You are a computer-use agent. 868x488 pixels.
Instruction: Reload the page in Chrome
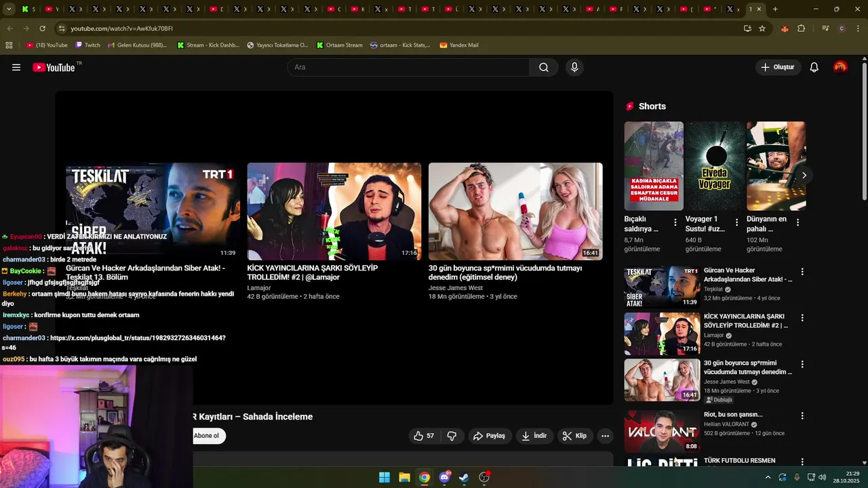(42, 28)
